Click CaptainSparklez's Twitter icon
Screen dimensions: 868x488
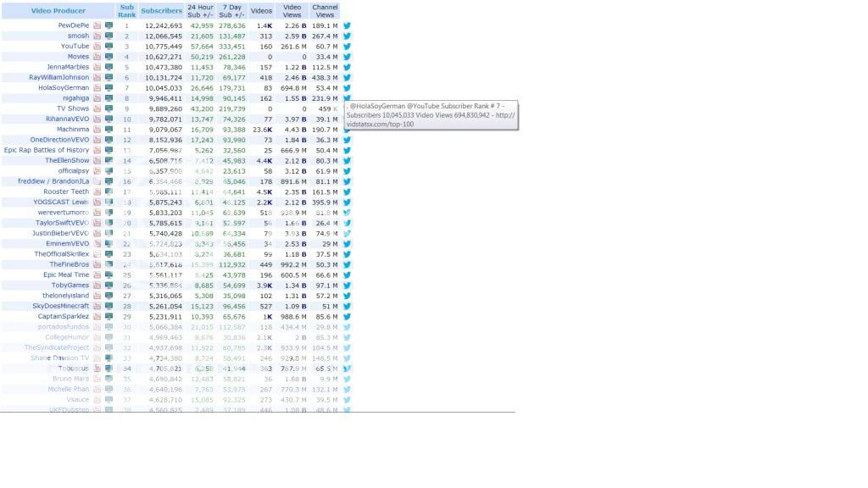(347, 317)
